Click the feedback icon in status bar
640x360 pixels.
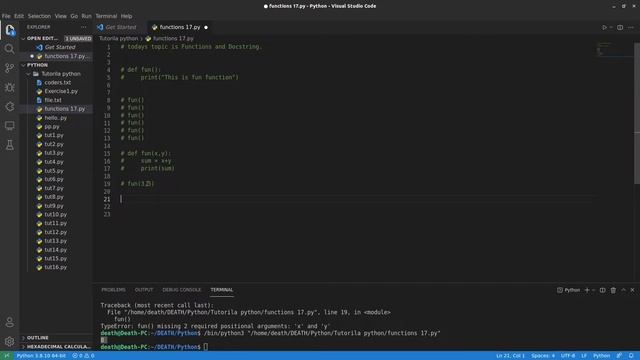(620, 356)
